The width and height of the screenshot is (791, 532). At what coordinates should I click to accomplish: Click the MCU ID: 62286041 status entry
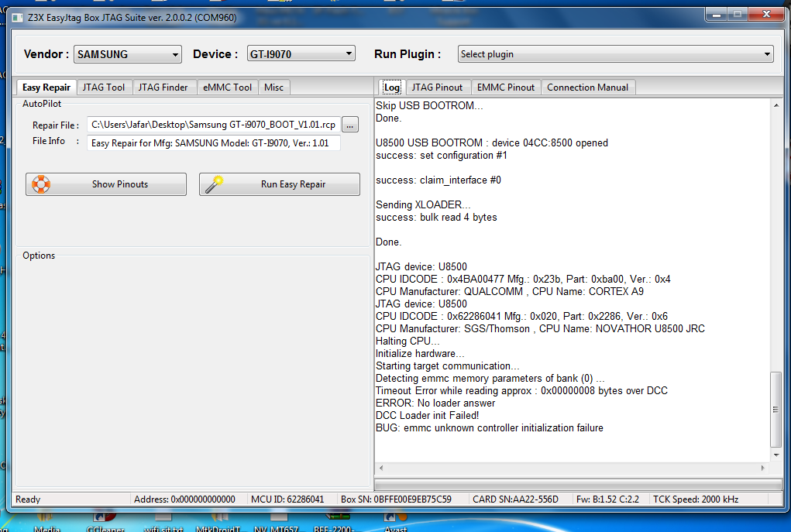point(287,499)
